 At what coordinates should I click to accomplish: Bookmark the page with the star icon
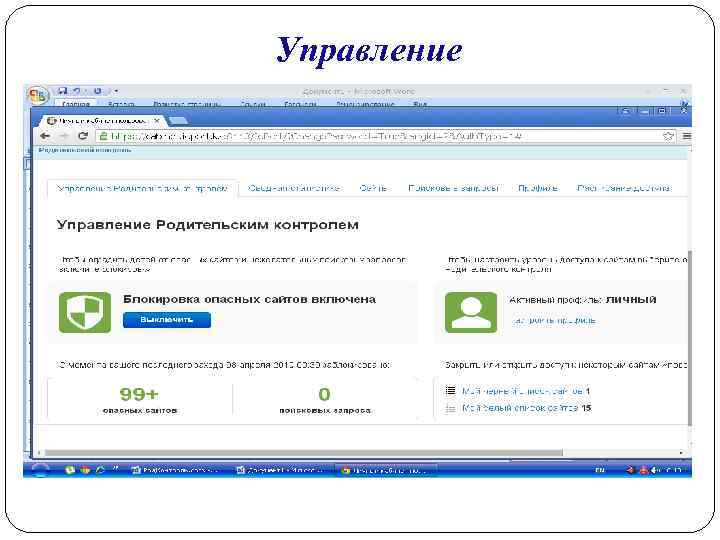[668, 136]
